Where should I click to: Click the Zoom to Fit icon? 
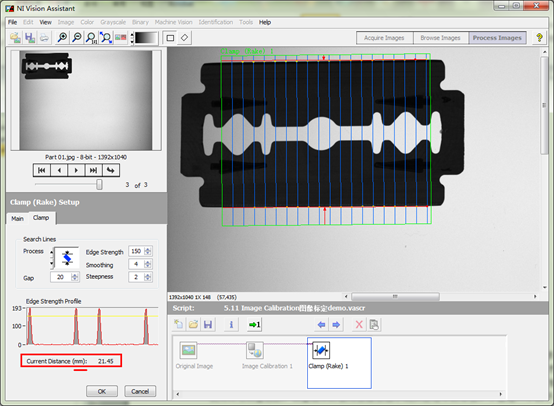pos(106,37)
